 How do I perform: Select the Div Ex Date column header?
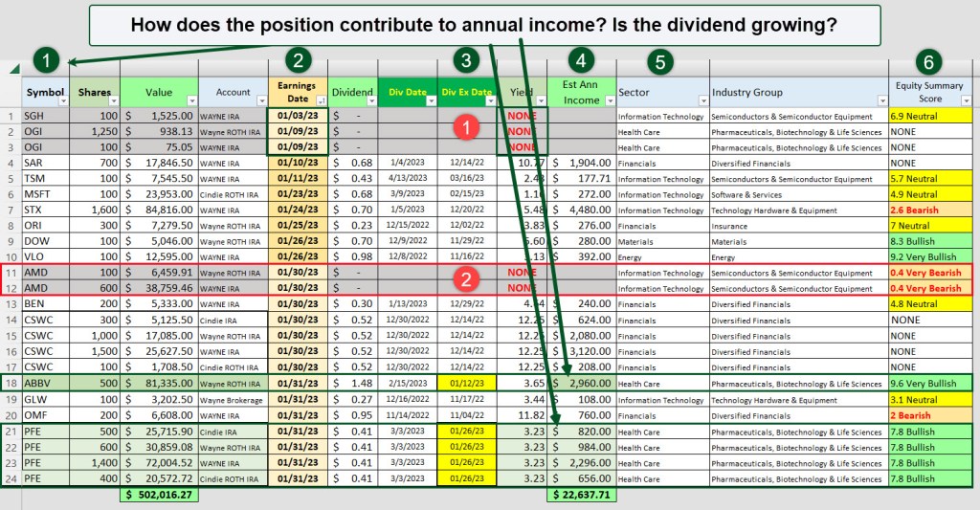[462, 92]
